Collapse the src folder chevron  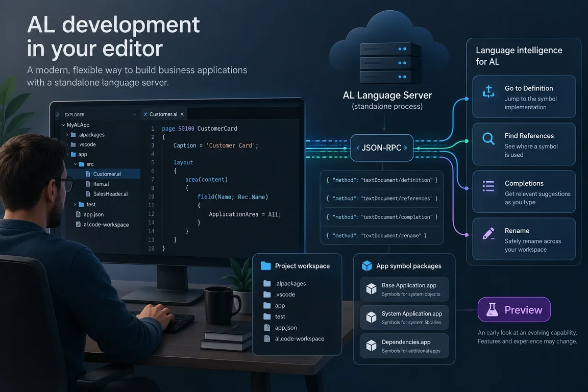(76, 164)
